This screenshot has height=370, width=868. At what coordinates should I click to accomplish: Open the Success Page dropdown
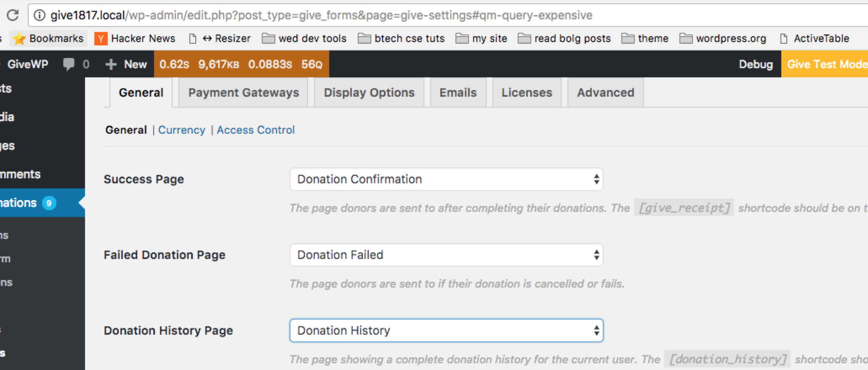[x=446, y=179]
